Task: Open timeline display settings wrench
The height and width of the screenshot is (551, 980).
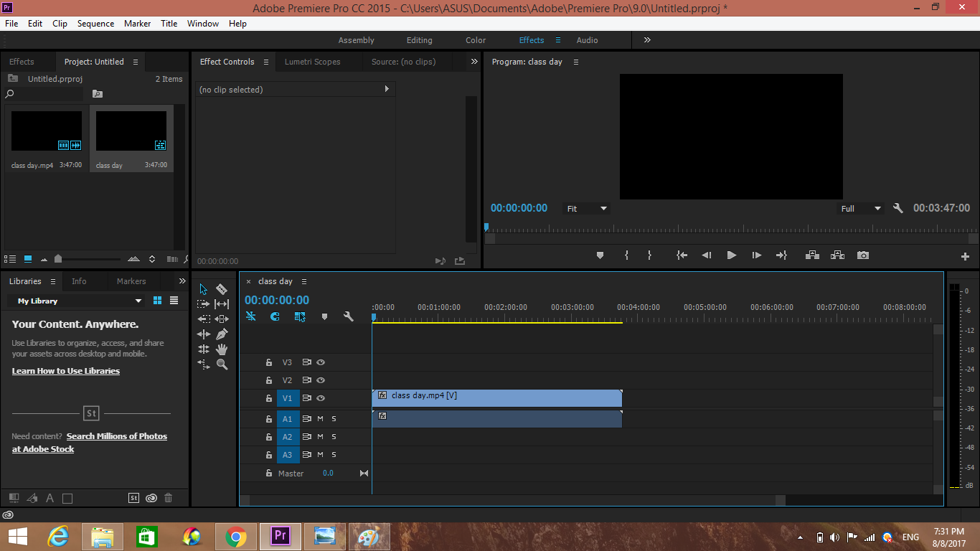Action: (x=349, y=316)
